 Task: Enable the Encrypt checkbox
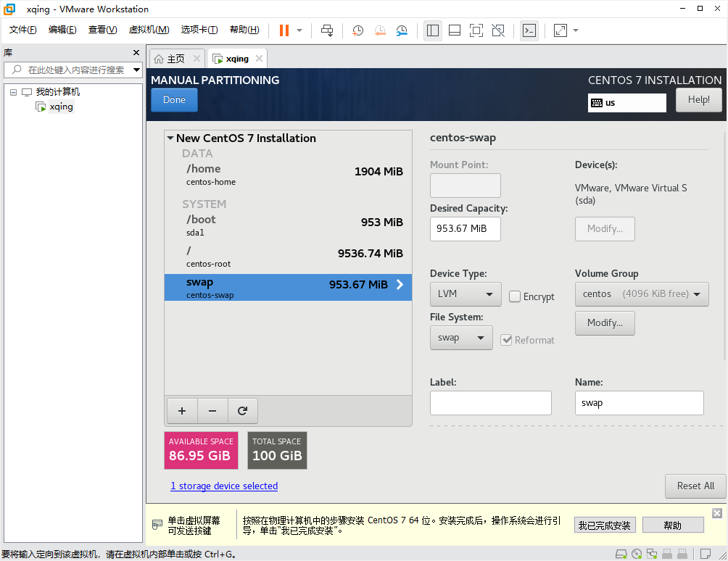point(515,296)
